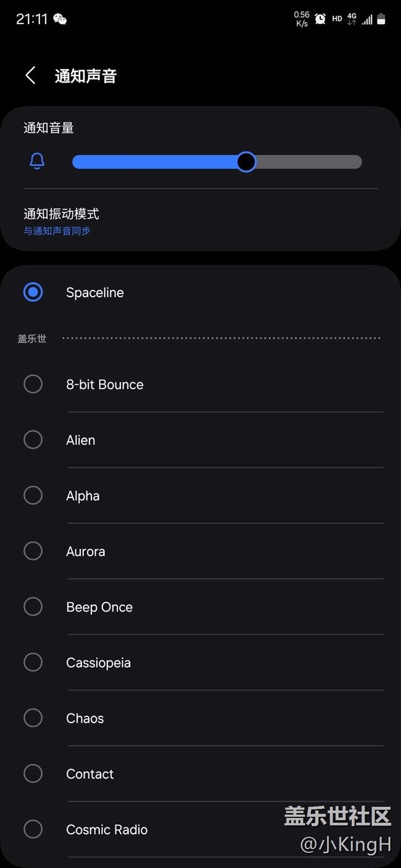Click the notification volume slider handle
Image resolution: width=401 pixels, height=868 pixels.
pyautogui.click(x=246, y=162)
